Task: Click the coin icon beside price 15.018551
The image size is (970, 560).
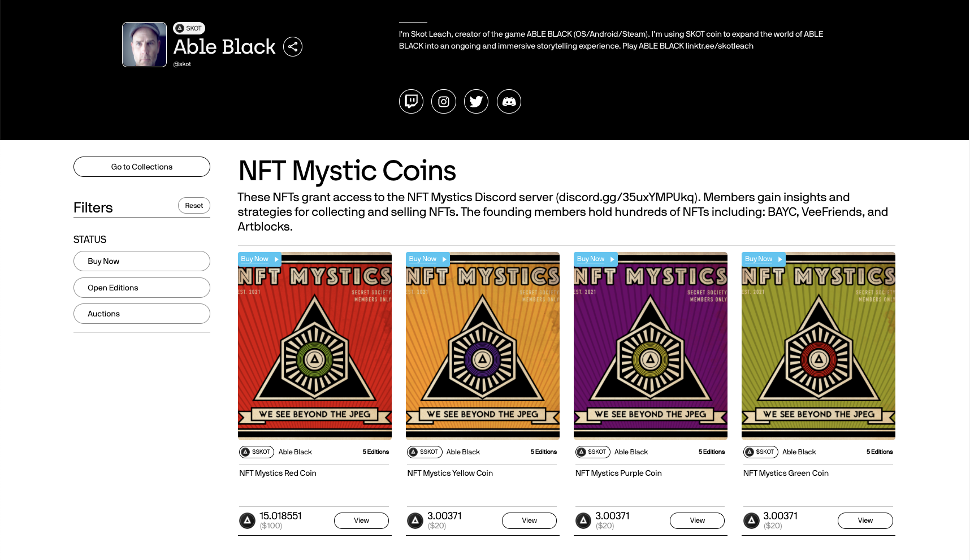Action: 247,520
